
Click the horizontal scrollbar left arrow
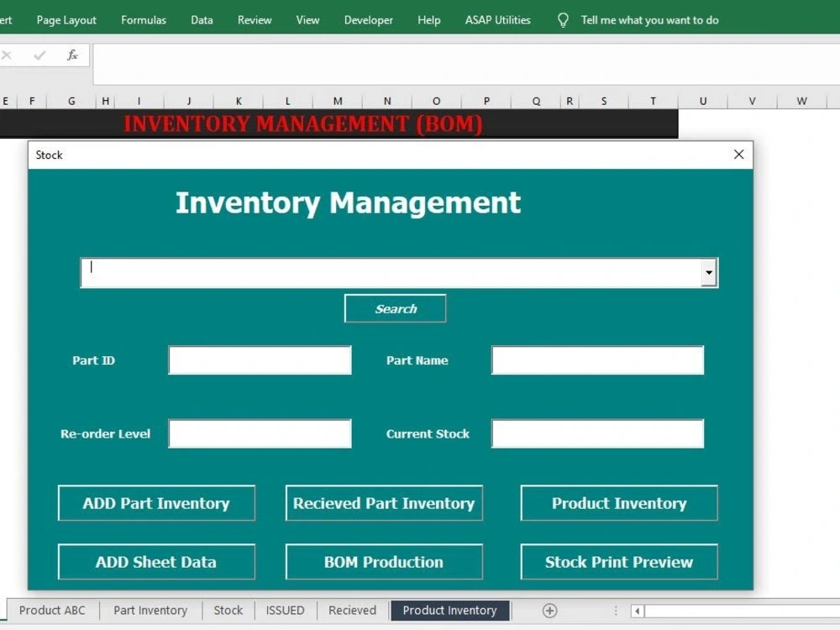(637, 612)
